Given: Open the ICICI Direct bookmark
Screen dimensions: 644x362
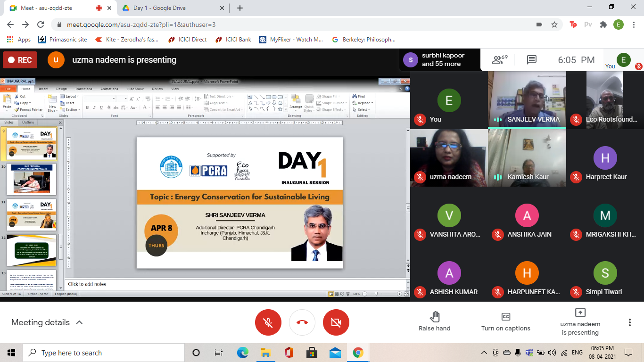Looking at the screenshot, I should tap(188, 40).
